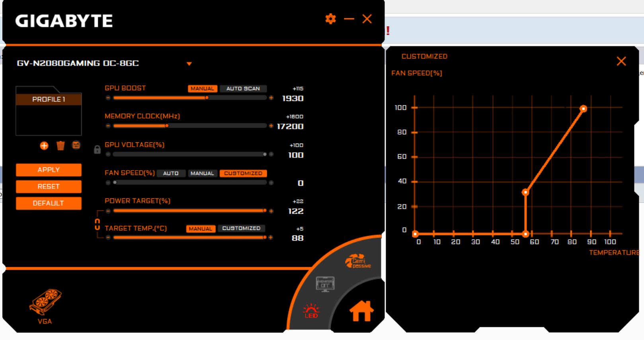Click the Reset button
The height and width of the screenshot is (340, 644).
pyautogui.click(x=49, y=187)
